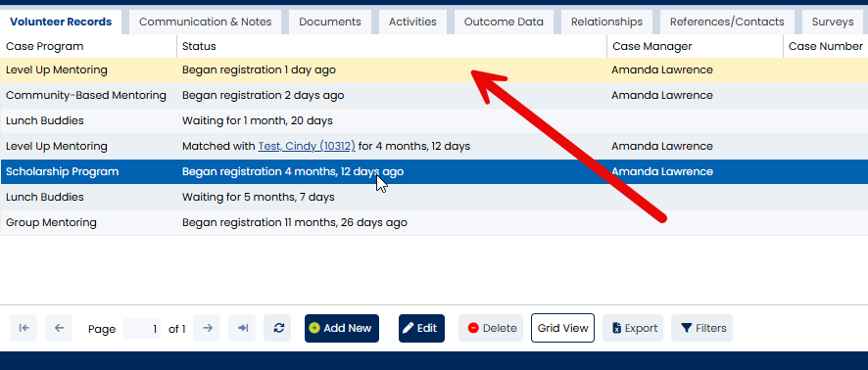Open Test, Cindy (10312) link

pyautogui.click(x=307, y=146)
